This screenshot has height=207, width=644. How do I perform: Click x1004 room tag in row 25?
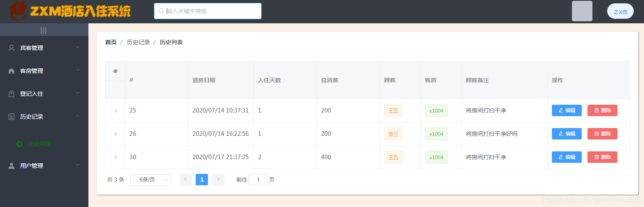tap(436, 110)
